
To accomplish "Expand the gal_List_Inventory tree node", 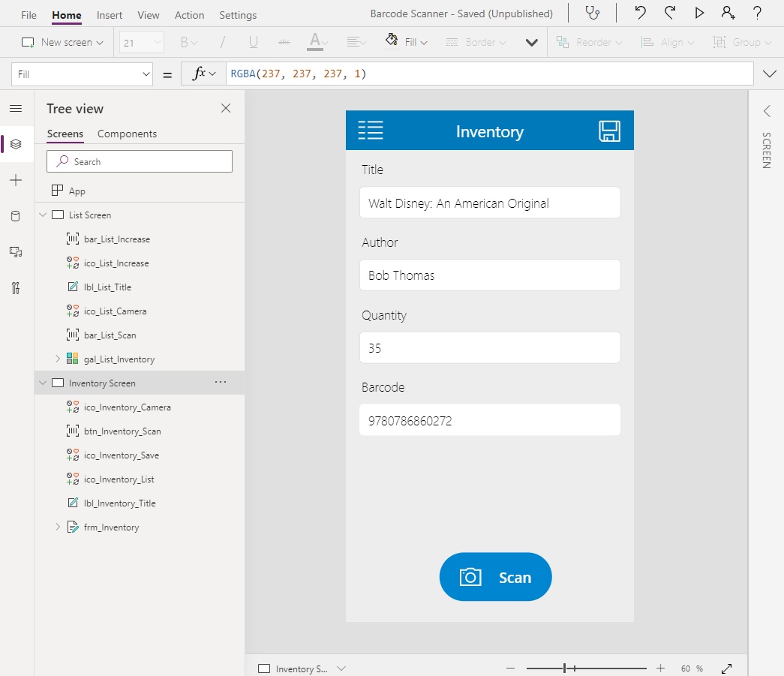I will [x=58, y=359].
